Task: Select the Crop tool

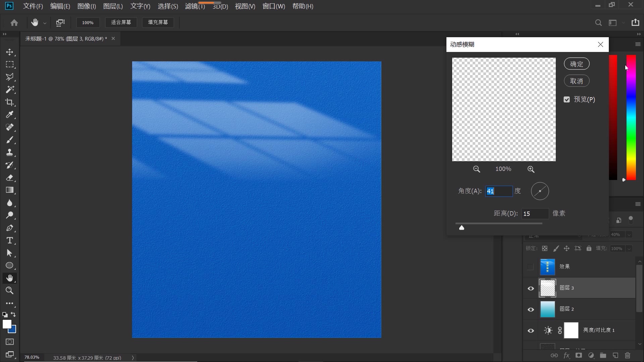Action: click(9, 102)
